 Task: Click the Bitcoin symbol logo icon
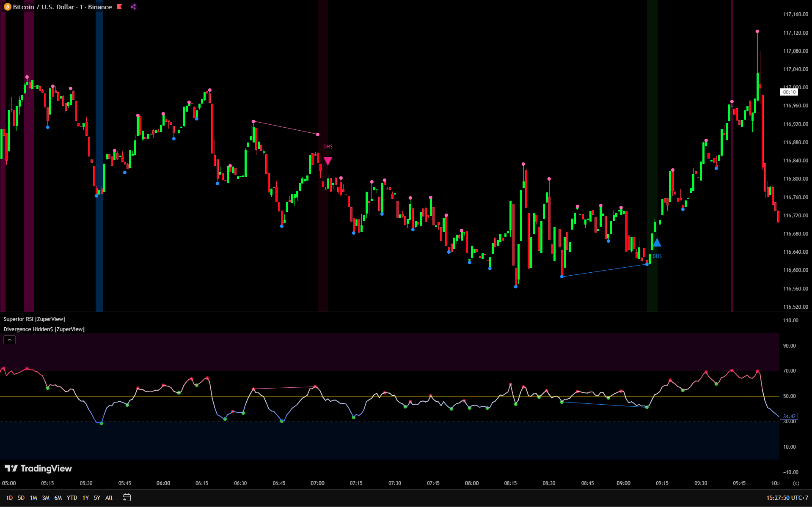[x=7, y=7]
